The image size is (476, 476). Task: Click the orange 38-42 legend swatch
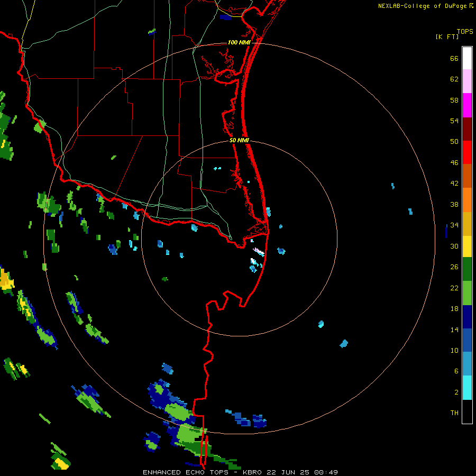pyautogui.click(x=467, y=200)
